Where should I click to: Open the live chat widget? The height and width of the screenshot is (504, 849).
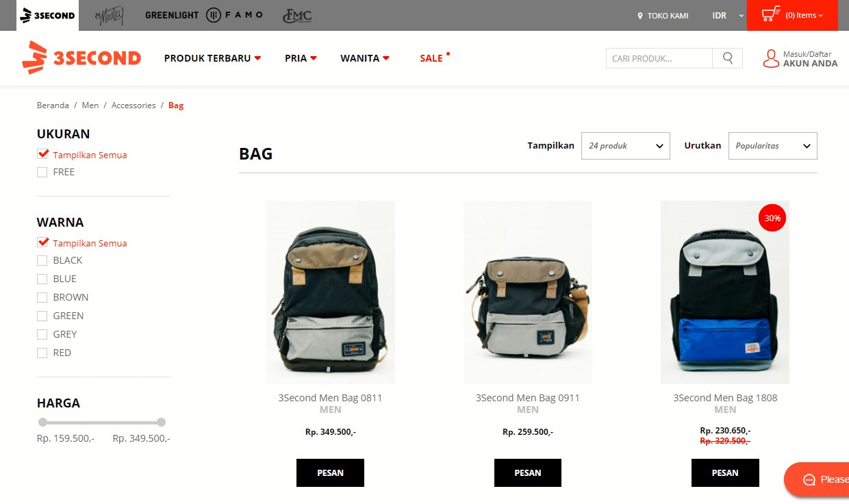(817, 479)
